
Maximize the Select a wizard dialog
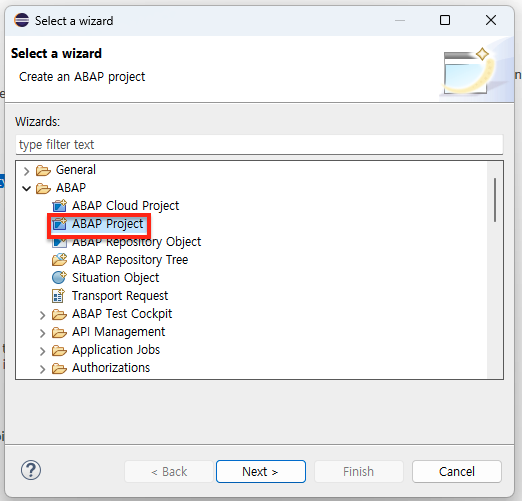[445, 20]
